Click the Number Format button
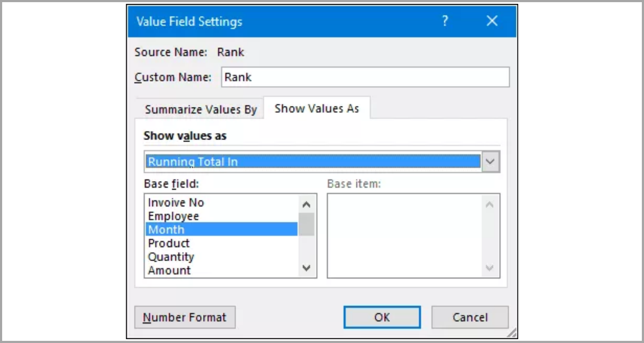 (185, 317)
